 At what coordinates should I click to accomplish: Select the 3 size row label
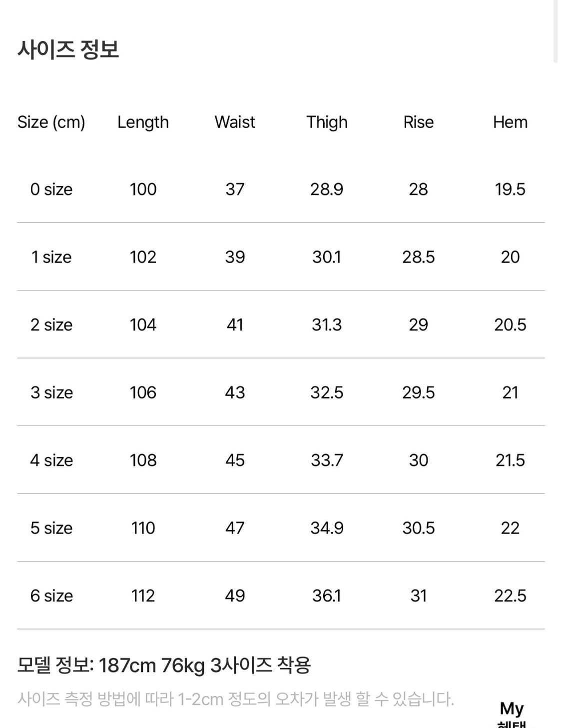click(51, 392)
